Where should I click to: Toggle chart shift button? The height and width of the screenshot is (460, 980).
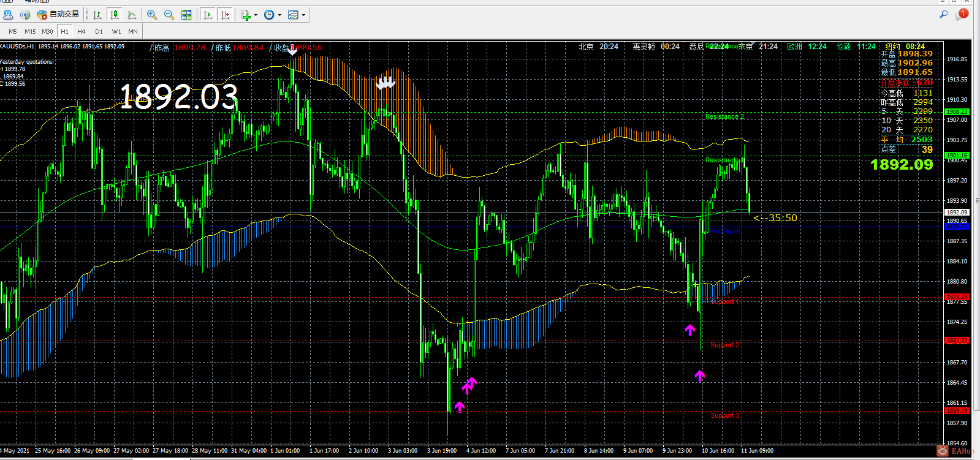tap(225, 15)
